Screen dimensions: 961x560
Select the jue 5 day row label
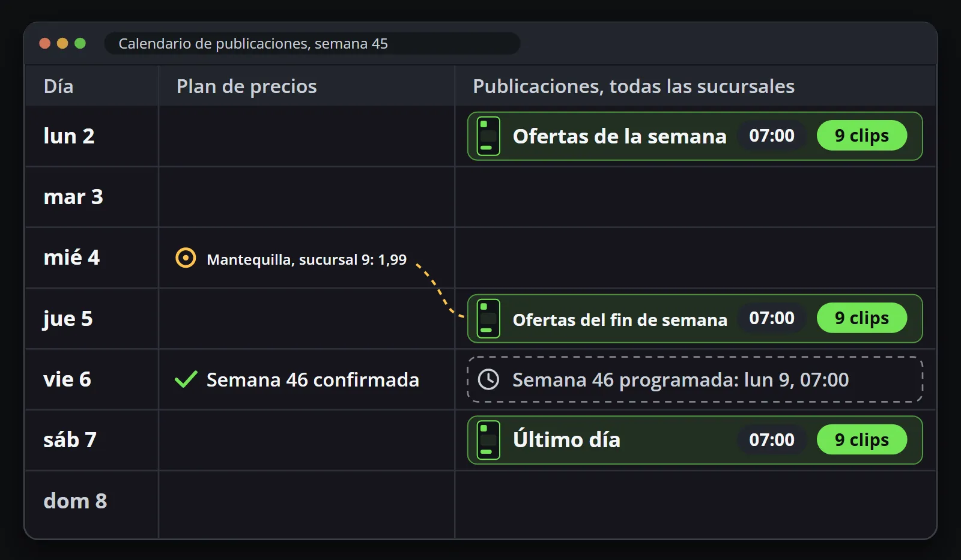(68, 319)
